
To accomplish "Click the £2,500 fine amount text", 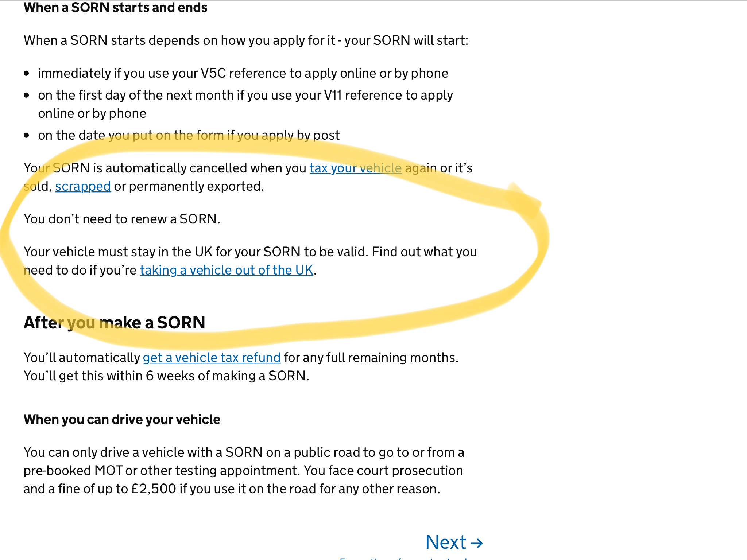I will click(154, 489).
